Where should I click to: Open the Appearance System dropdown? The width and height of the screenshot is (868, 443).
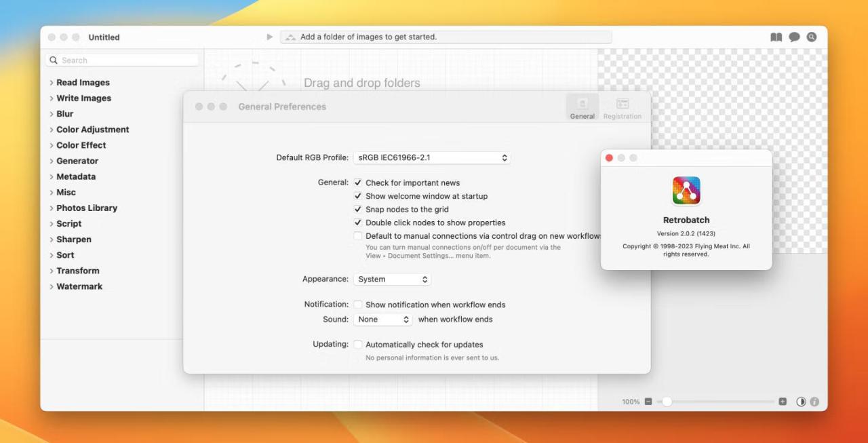point(392,279)
